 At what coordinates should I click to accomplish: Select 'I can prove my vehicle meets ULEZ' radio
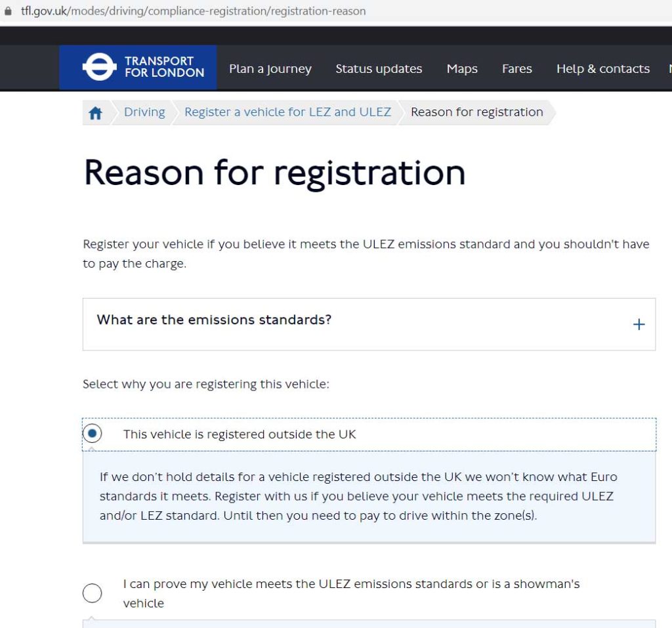point(92,593)
